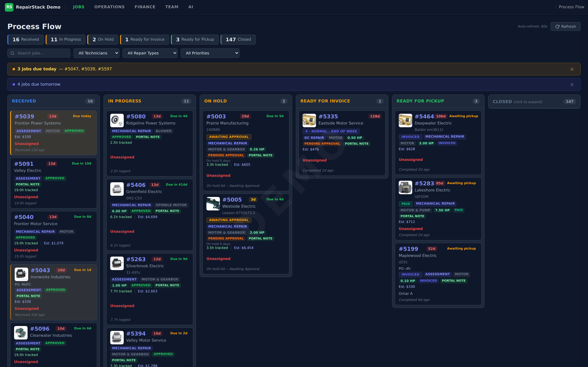Open motor image on job #5335
The width and height of the screenshot is (588, 367).
309,120
